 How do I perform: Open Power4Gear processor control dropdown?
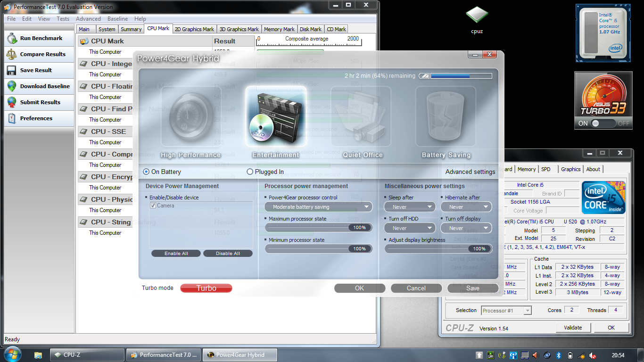pyautogui.click(x=319, y=207)
